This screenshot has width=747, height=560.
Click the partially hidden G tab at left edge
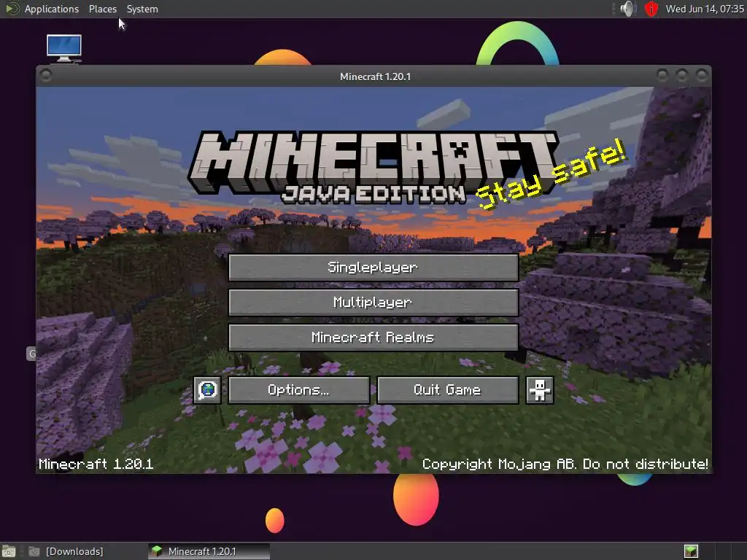[31, 354]
